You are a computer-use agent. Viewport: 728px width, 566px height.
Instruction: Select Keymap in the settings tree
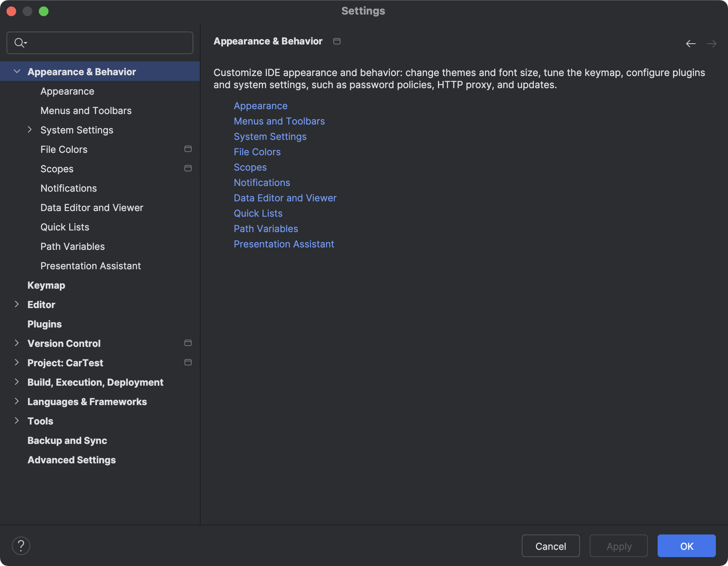click(x=46, y=285)
